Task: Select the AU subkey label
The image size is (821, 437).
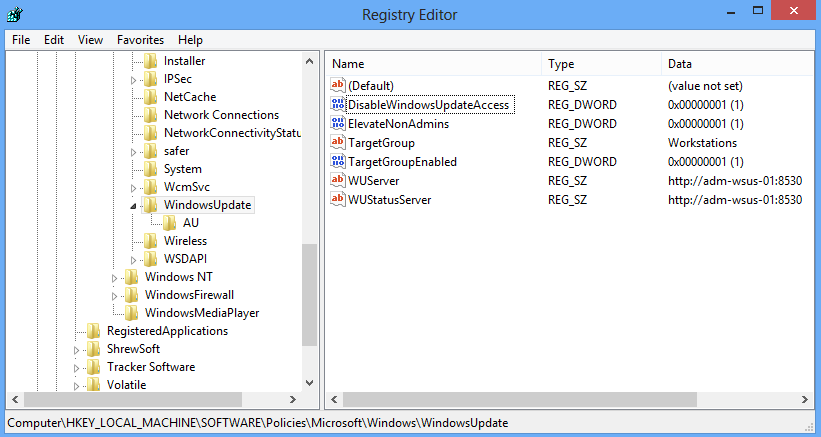Action: 191,223
